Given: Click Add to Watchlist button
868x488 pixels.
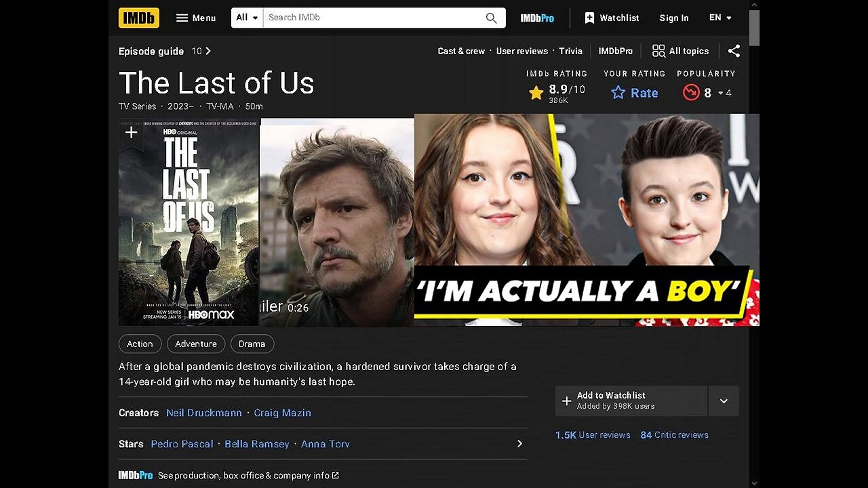Looking at the screenshot, I should click(x=631, y=401).
